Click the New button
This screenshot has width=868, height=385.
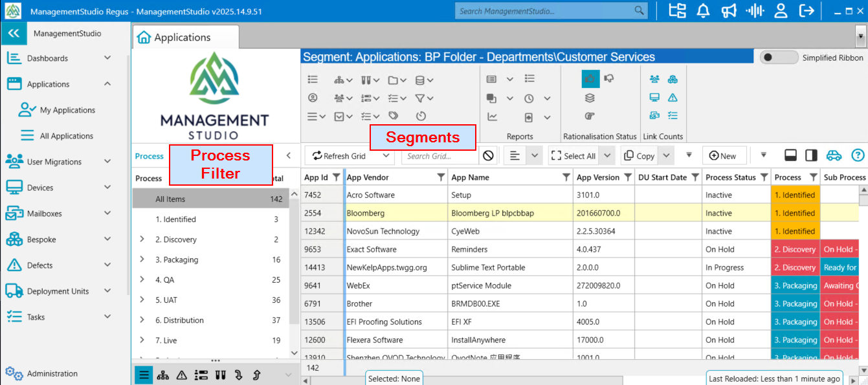pos(724,156)
